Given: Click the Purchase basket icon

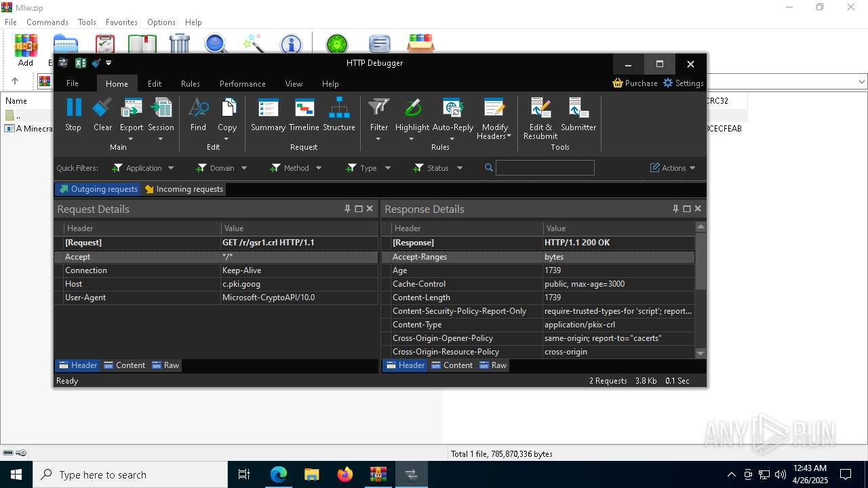Looking at the screenshot, I should click(618, 83).
